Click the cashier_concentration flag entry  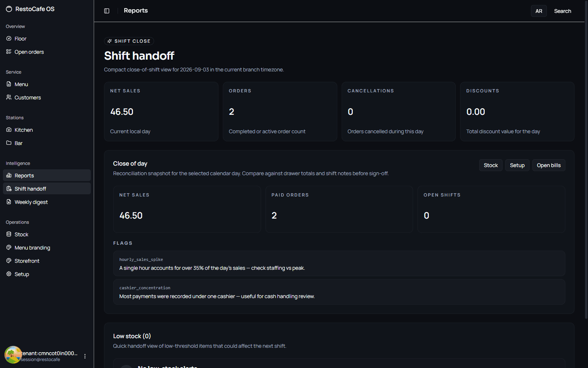[x=339, y=292]
